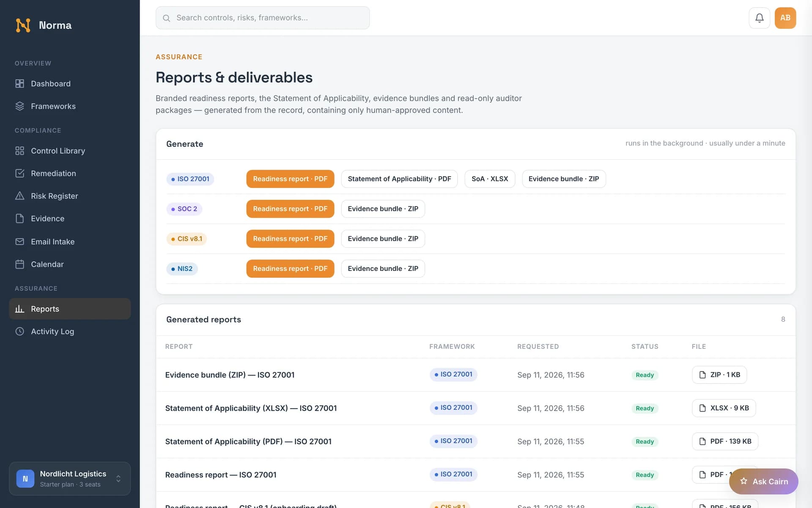Download the XLSX · 9 KB file
This screenshot has width=812, height=508.
[x=724, y=408]
